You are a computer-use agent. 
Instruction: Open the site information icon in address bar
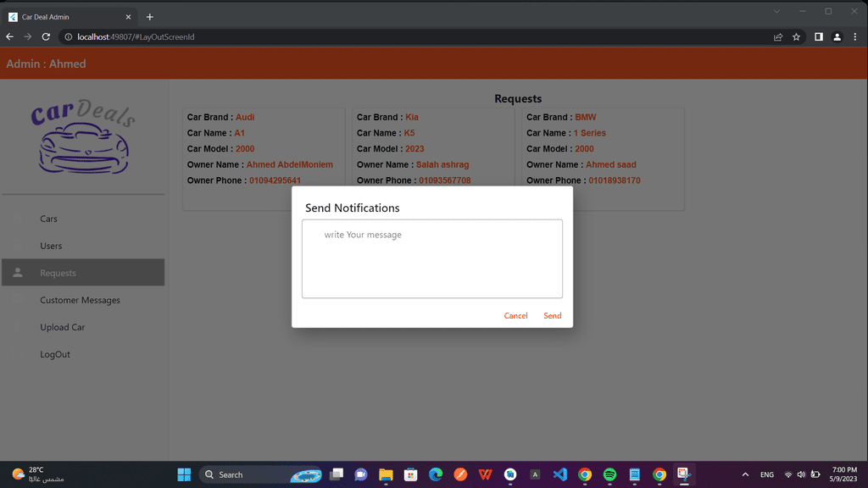pos(69,37)
